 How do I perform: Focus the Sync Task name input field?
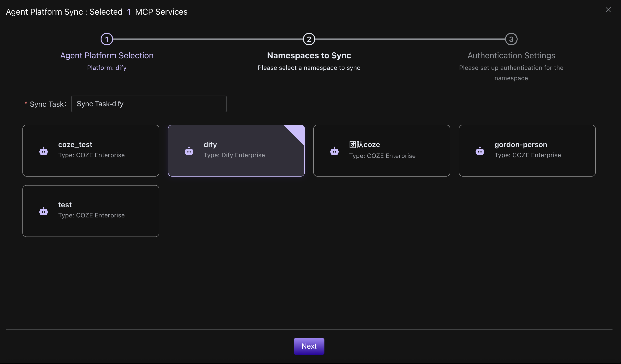pyautogui.click(x=149, y=104)
